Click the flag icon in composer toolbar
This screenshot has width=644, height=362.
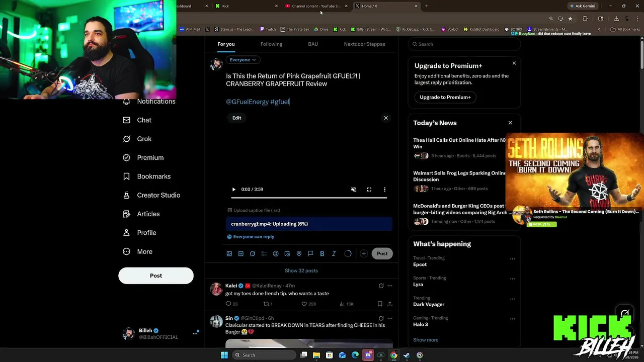pos(310,254)
